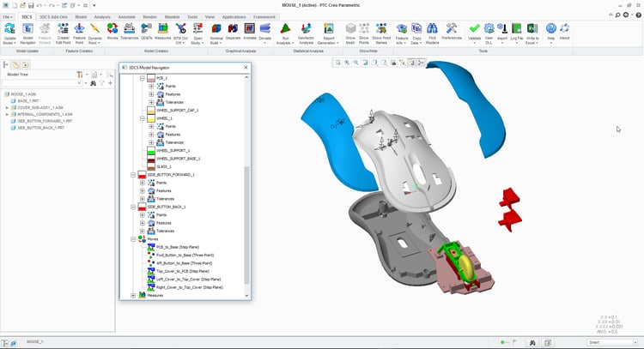Switch to the View tab
Image resolution: width=644 pixels, height=349 pixels.
(210, 17)
